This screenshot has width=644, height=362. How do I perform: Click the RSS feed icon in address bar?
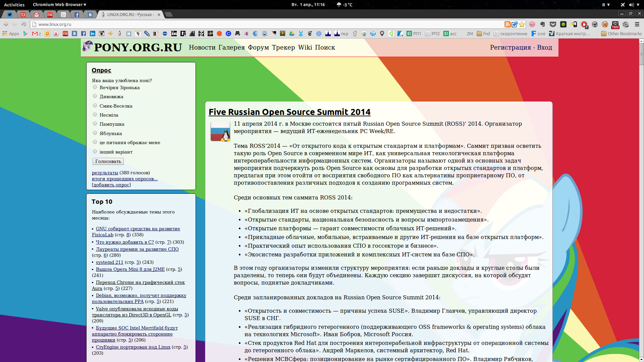point(507,24)
